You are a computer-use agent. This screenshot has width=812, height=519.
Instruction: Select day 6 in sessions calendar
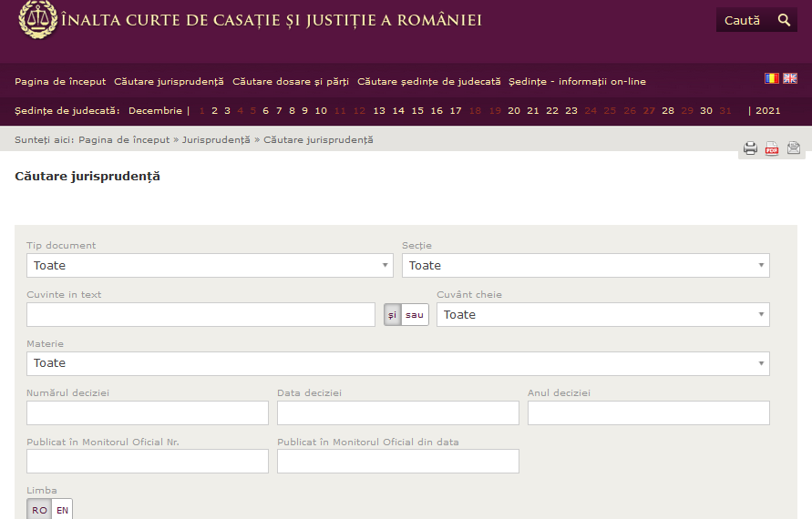coord(266,111)
